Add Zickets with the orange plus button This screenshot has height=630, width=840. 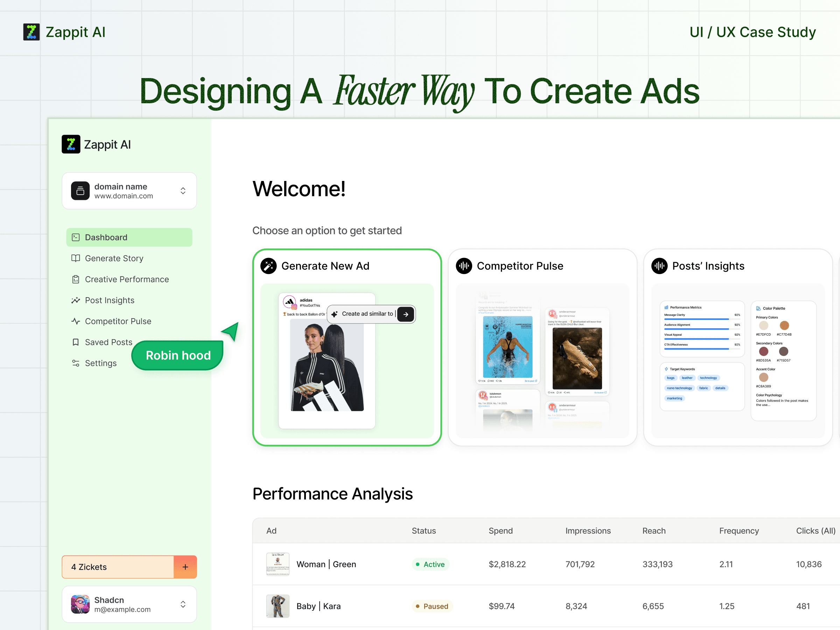point(185,567)
